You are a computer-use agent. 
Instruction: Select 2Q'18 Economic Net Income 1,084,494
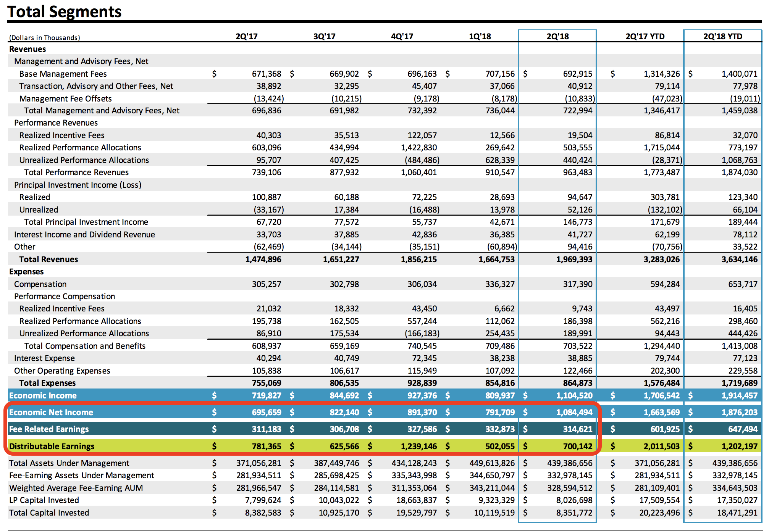tap(574, 413)
